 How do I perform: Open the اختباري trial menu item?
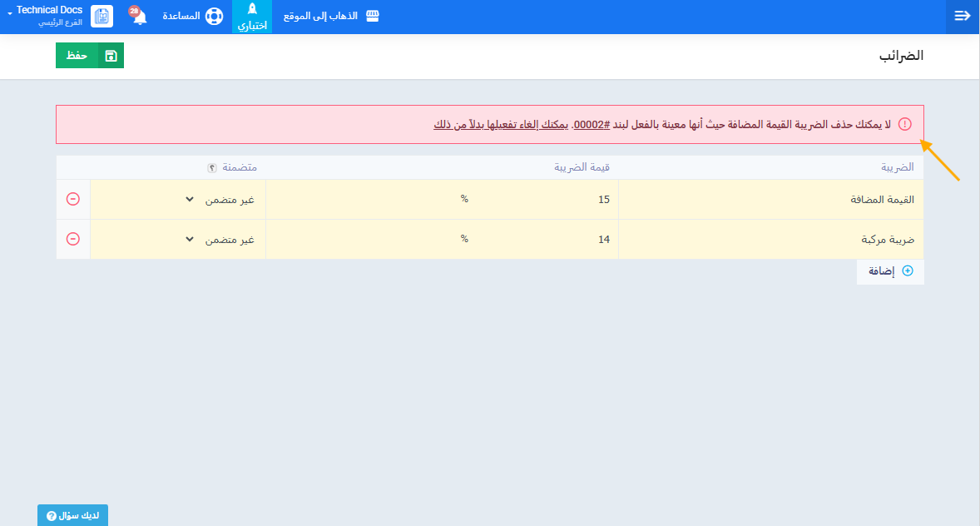coord(252,17)
